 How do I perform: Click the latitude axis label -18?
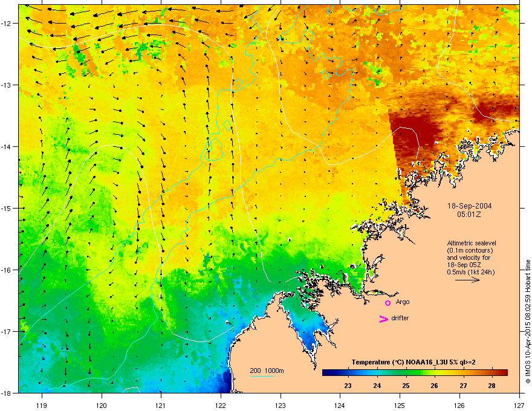(x=6, y=393)
